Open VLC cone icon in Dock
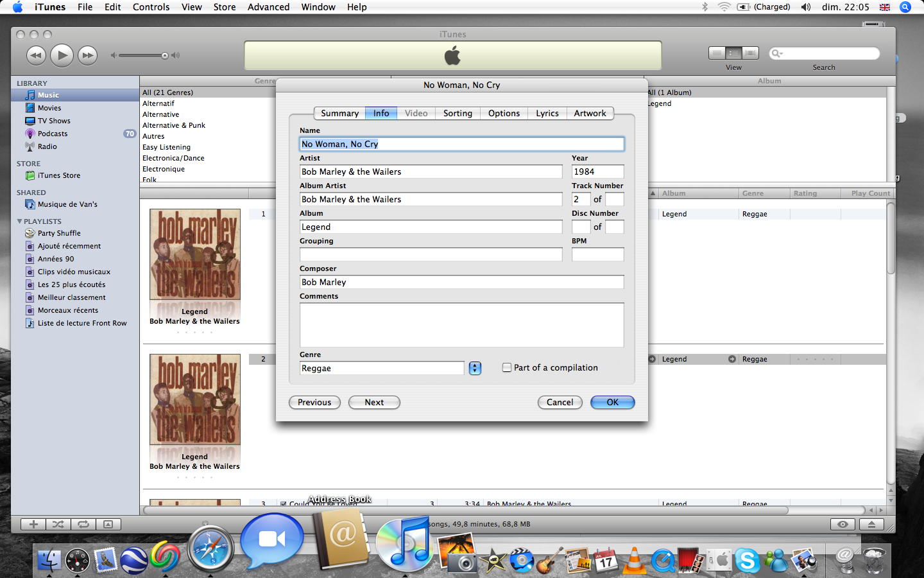The width and height of the screenshot is (924, 578). pyautogui.click(x=634, y=560)
